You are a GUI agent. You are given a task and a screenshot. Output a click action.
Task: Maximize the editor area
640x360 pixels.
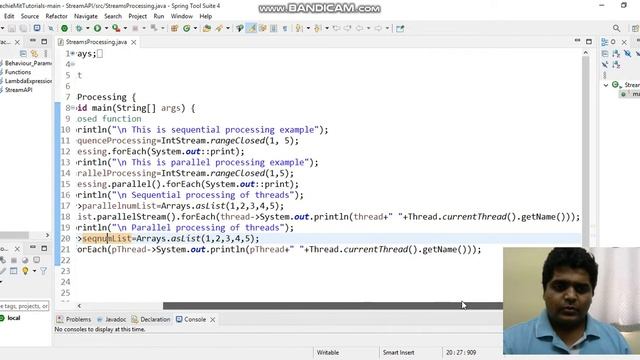(x=589, y=41)
